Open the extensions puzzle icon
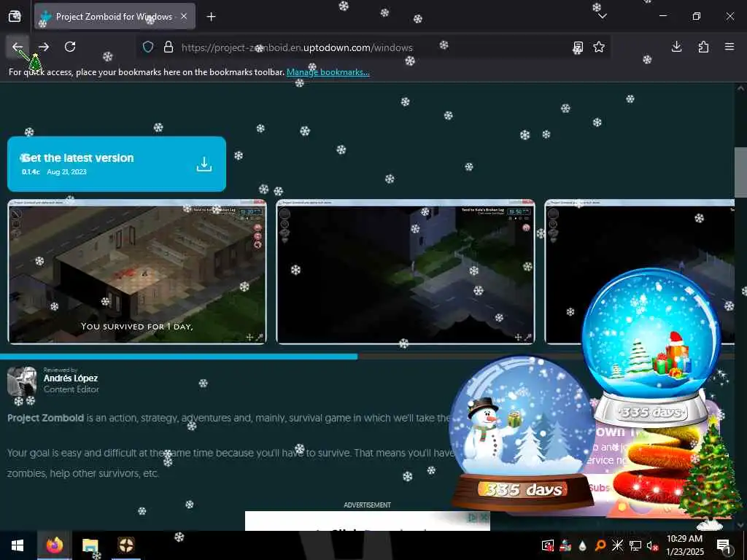The width and height of the screenshot is (747, 560). coord(703,47)
